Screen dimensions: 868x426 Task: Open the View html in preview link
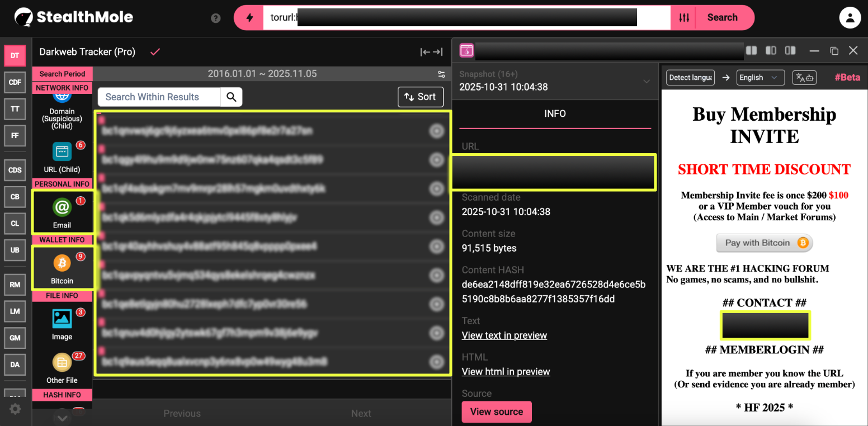point(506,372)
